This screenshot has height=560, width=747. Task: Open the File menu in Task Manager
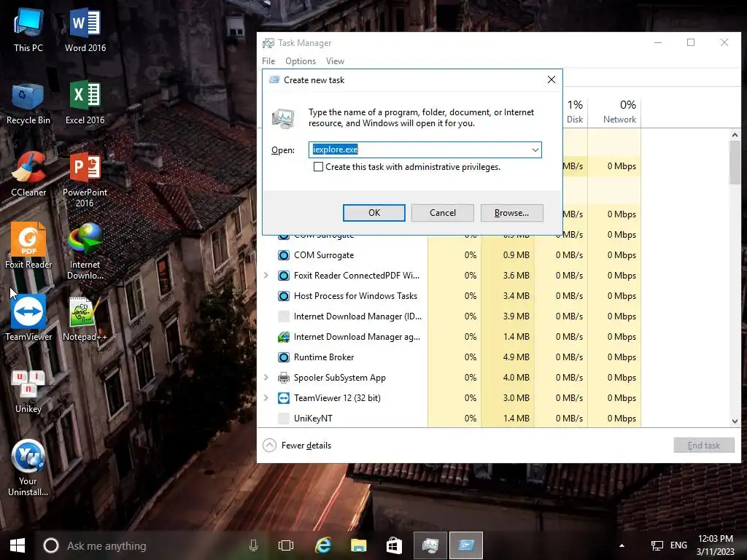click(268, 61)
